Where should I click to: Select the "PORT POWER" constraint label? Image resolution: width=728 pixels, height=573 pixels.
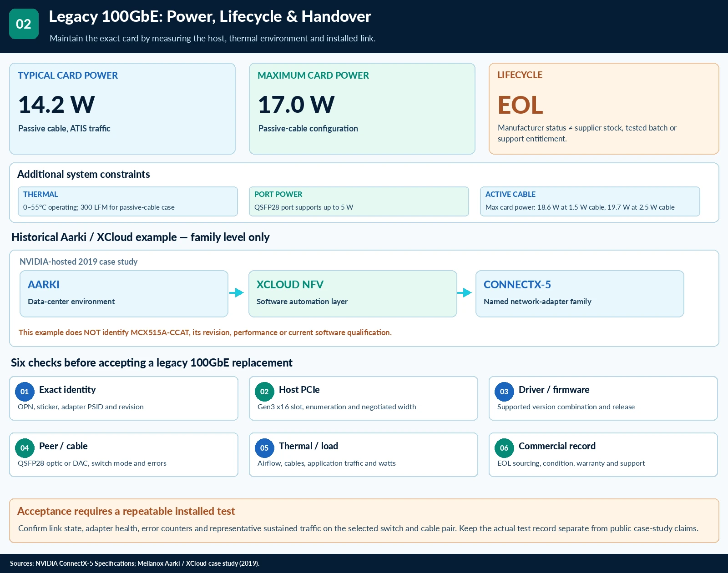(x=278, y=194)
